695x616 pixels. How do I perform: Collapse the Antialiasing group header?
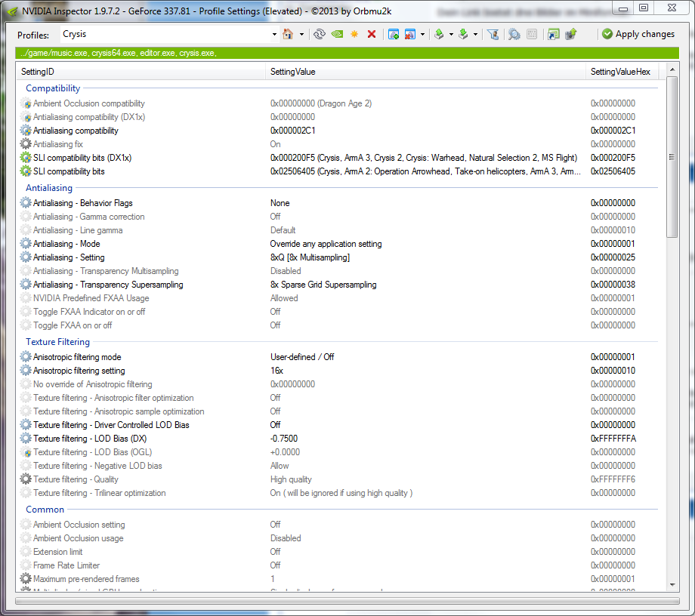[49, 188]
